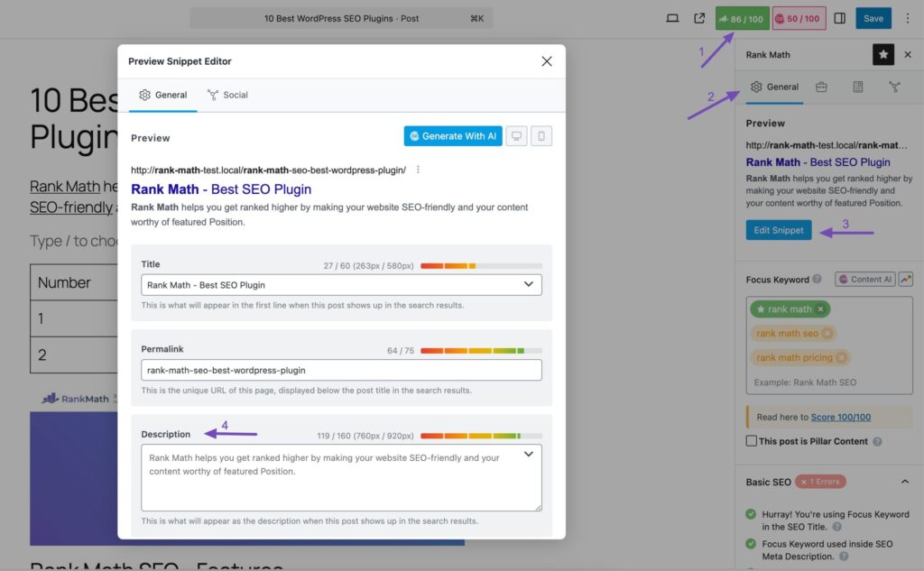Screen dimensions: 924x571
Task: Click the focus keyword example input field
Action: [x=828, y=382]
